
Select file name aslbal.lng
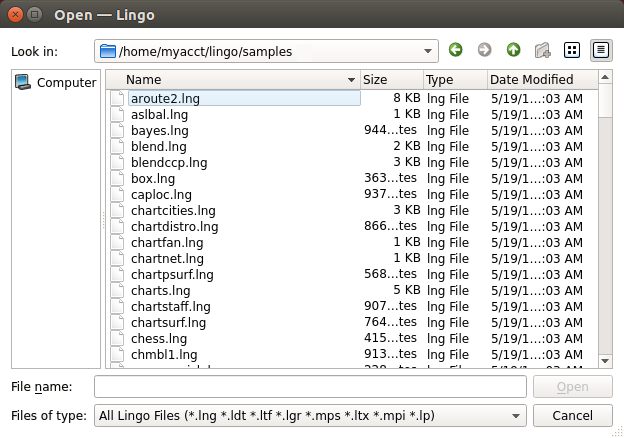coord(160,115)
